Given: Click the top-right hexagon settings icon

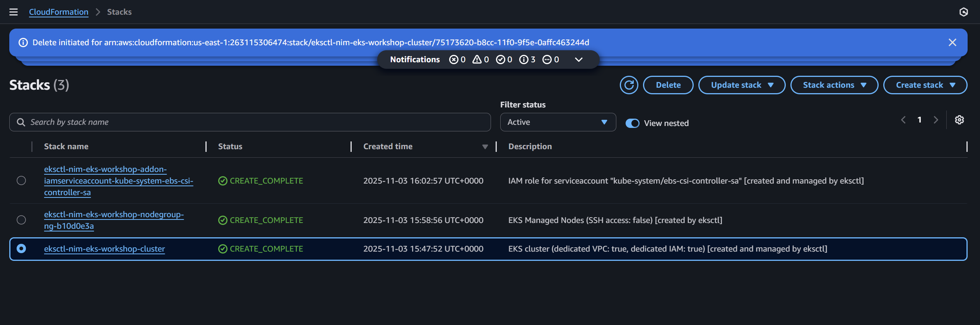Looking at the screenshot, I should pos(963,12).
